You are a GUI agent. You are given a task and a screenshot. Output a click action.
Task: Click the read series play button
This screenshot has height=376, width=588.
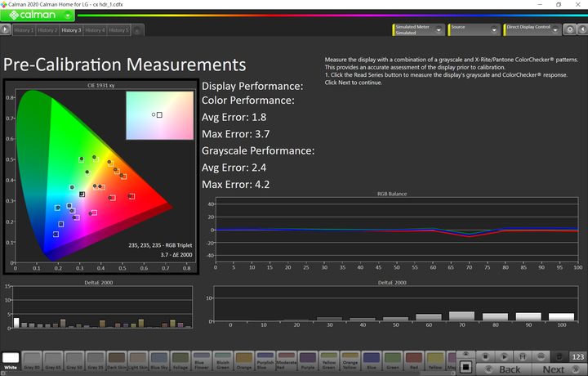(x=504, y=356)
